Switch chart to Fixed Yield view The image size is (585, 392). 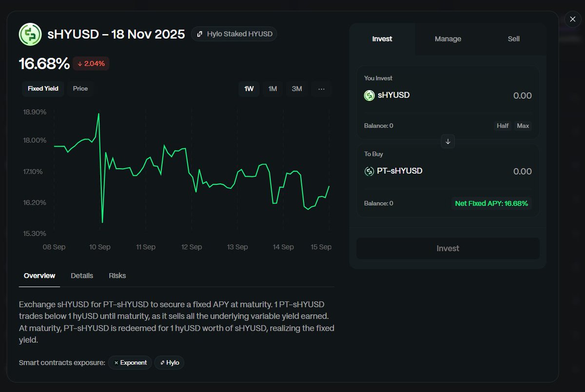(x=43, y=89)
